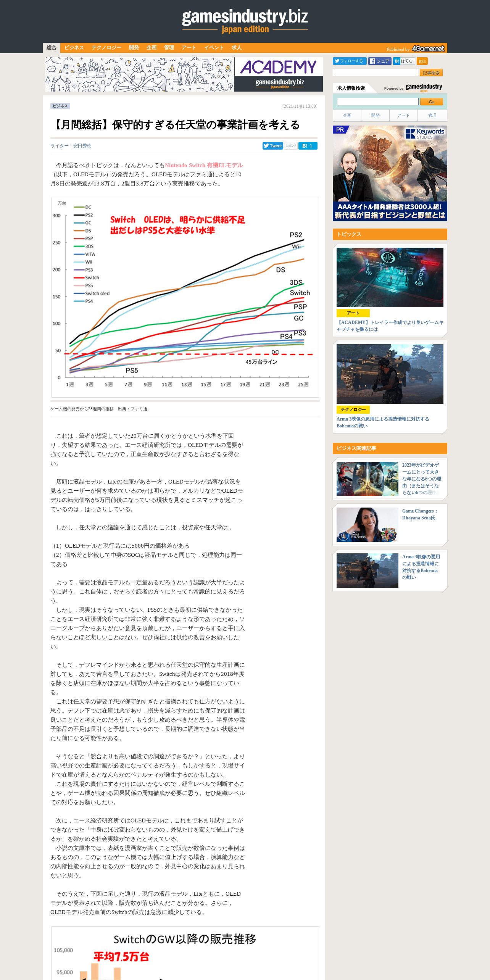This screenshot has height=980, width=490.
Task: Tweet this article
Action: pos(272,146)
